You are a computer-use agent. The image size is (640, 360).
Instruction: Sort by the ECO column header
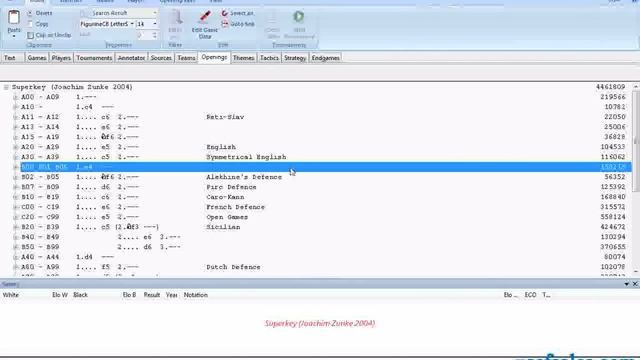pyautogui.click(x=530, y=295)
